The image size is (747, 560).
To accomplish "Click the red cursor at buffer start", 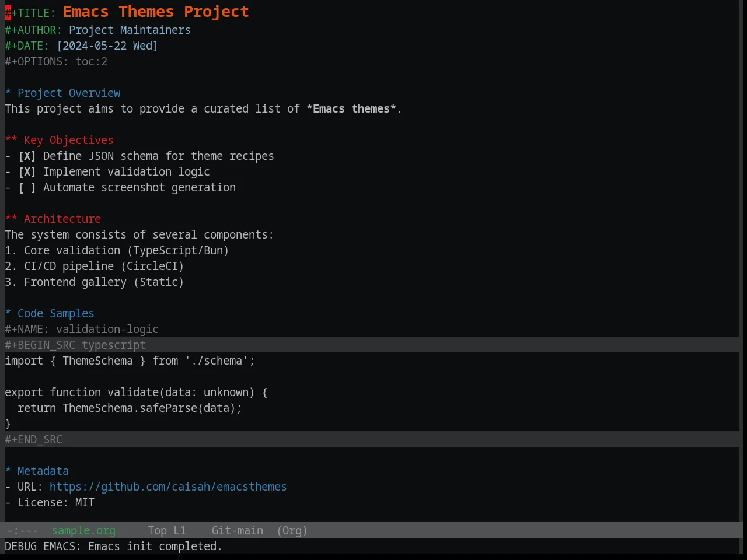I will coord(8,13).
